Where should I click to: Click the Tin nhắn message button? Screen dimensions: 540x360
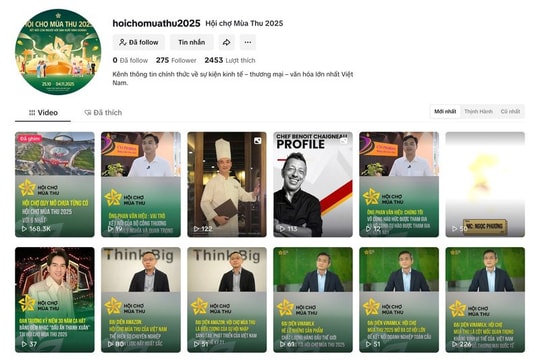(x=191, y=42)
